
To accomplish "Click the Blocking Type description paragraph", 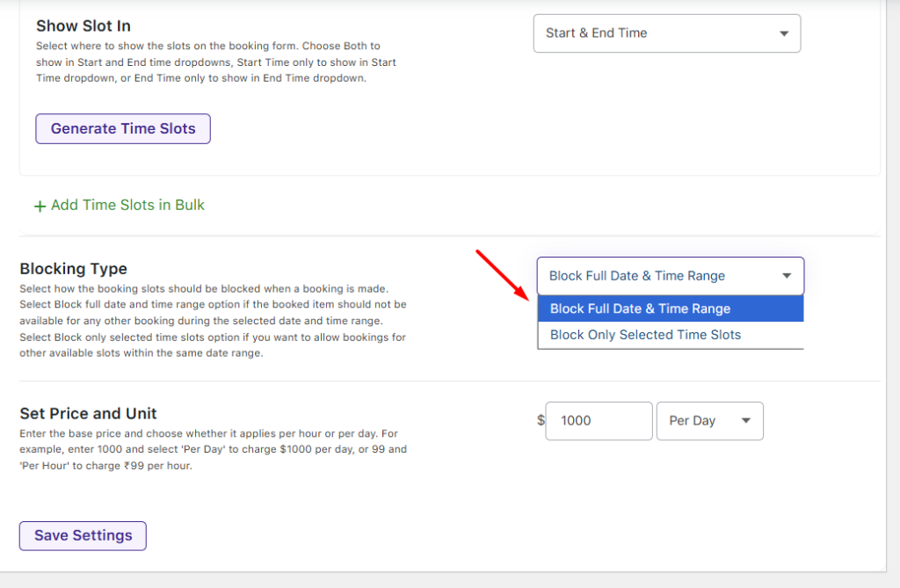I will click(213, 322).
